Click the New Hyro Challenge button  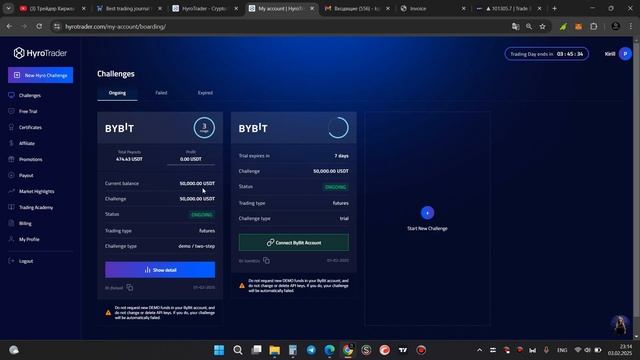coord(40,75)
